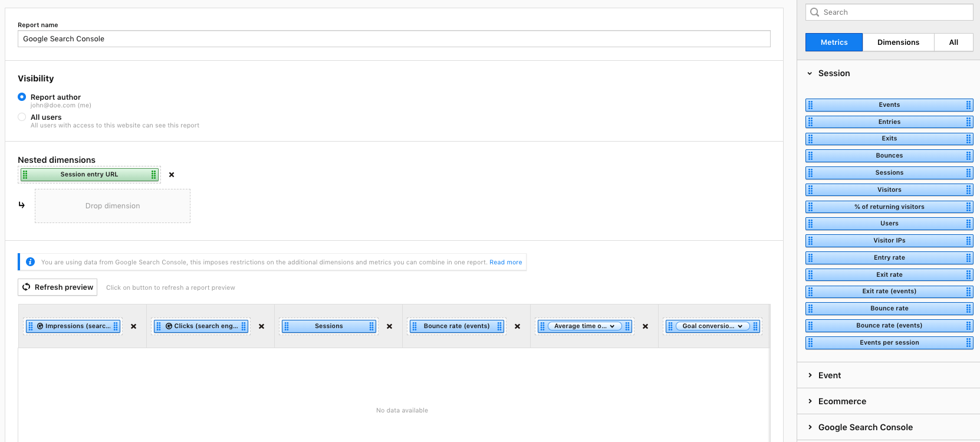The height and width of the screenshot is (442, 980).
Task: Click the Refresh preview button
Action: 58,287
